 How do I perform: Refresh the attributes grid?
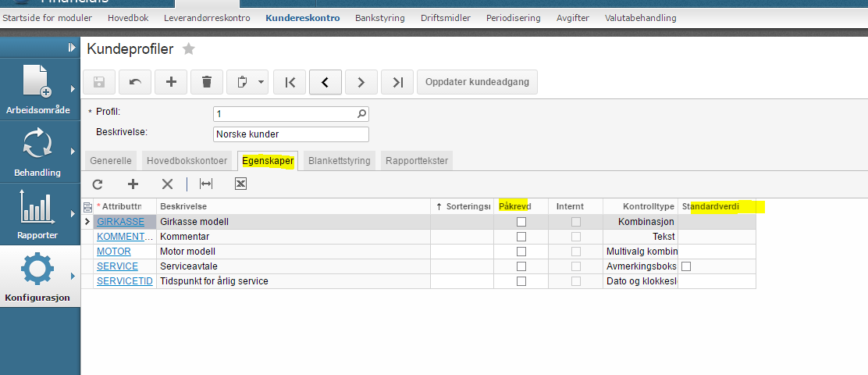pos(98,184)
